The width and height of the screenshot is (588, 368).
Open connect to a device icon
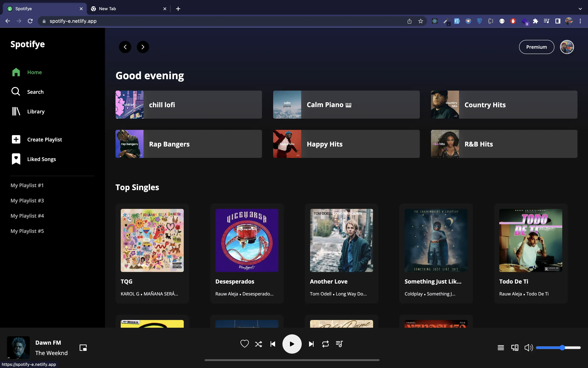[515, 348]
